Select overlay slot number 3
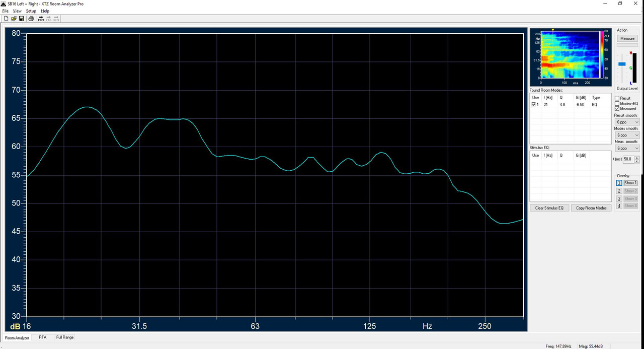Viewport: 644px width, 349px height. point(620,198)
